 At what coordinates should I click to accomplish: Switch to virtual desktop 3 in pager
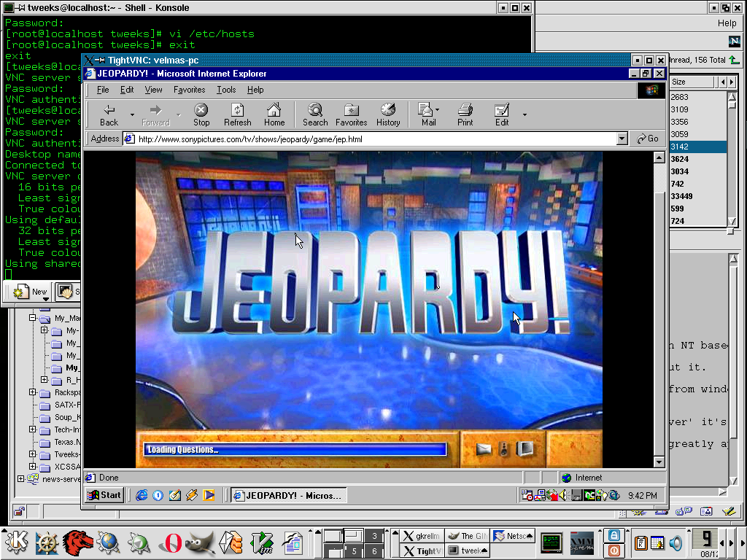coord(374,536)
